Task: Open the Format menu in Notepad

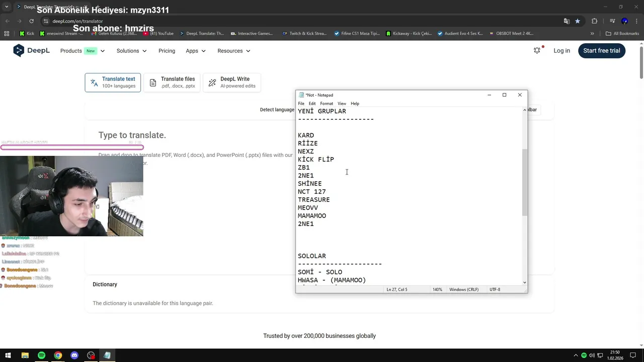Action: click(327, 104)
